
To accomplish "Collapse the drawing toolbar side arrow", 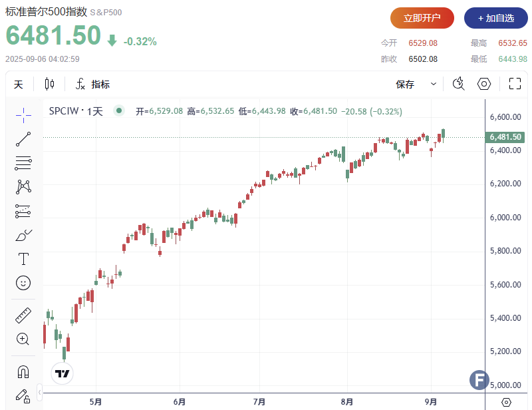I will [40, 393].
